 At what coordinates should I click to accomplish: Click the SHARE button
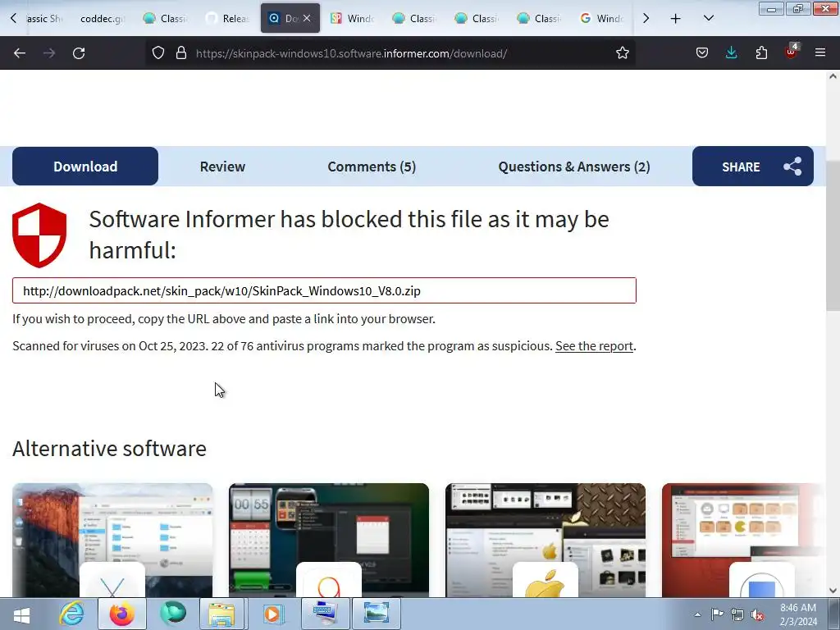click(753, 167)
